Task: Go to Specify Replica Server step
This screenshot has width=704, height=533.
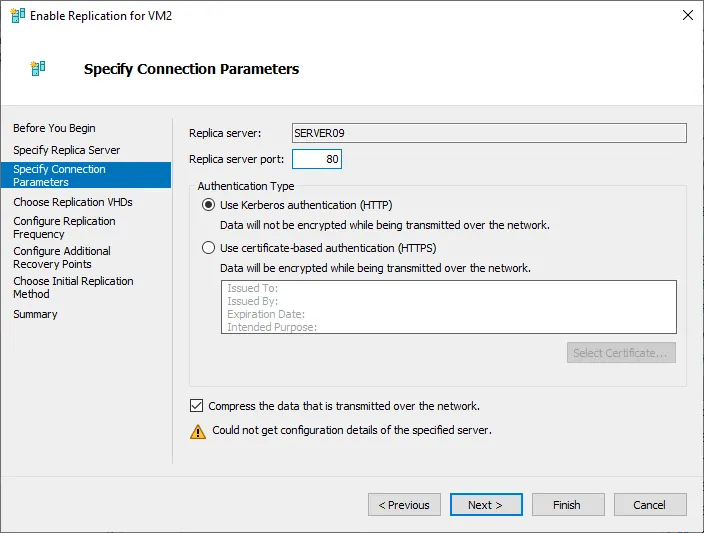Action: pos(66,150)
